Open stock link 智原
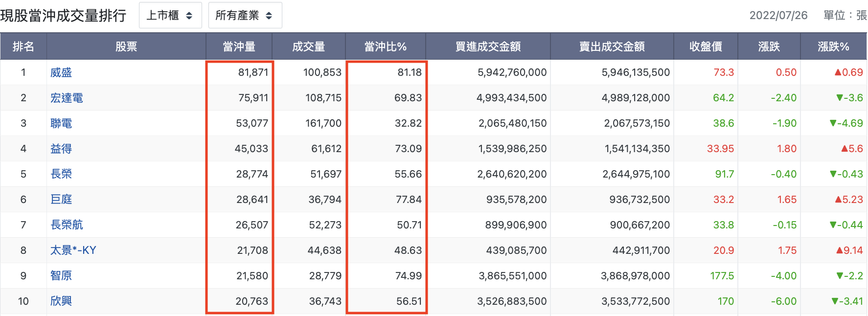Screen dimensions: 868x316 click(x=61, y=276)
